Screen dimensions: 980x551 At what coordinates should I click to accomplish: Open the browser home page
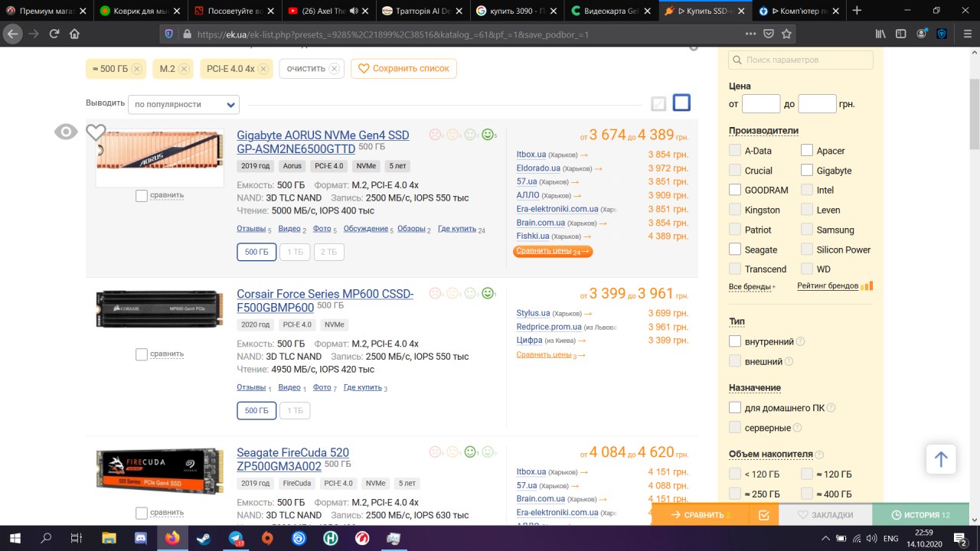tap(74, 34)
